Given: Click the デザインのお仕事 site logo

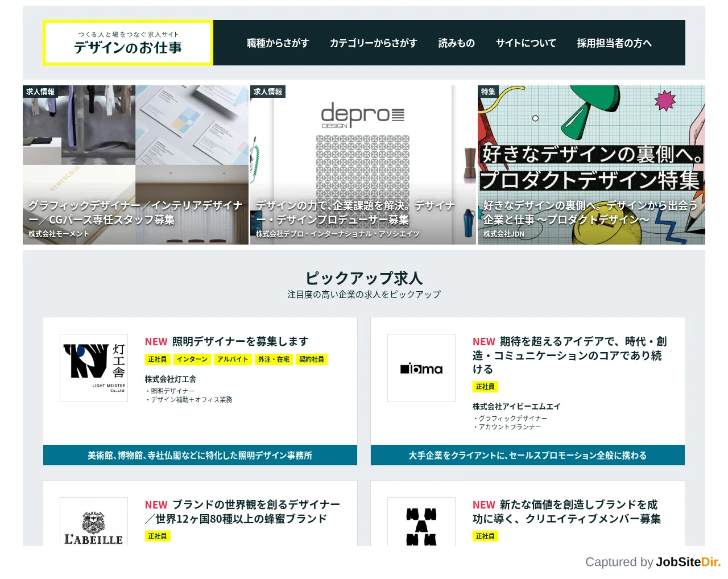Looking at the screenshot, I should [x=128, y=43].
